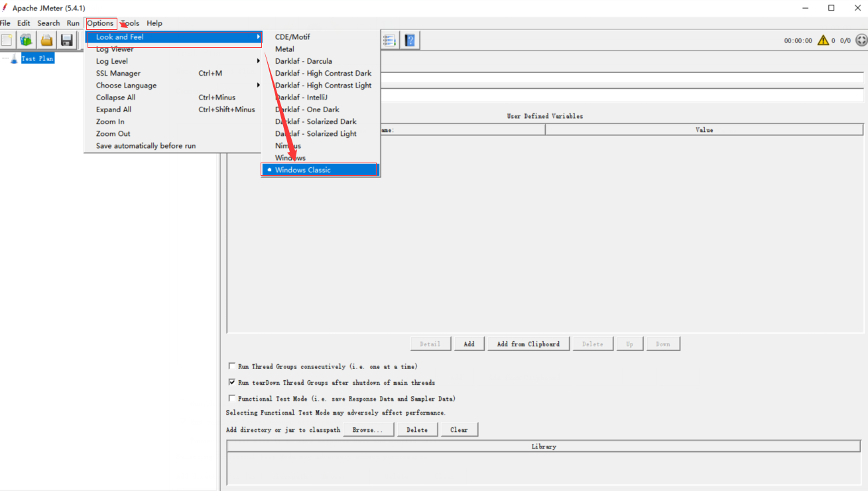The width and height of the screenshot is (868, 491).
Task: Enable Functional Test Mode checkbox
Action: pyautogui.click(x=231, y=399)
